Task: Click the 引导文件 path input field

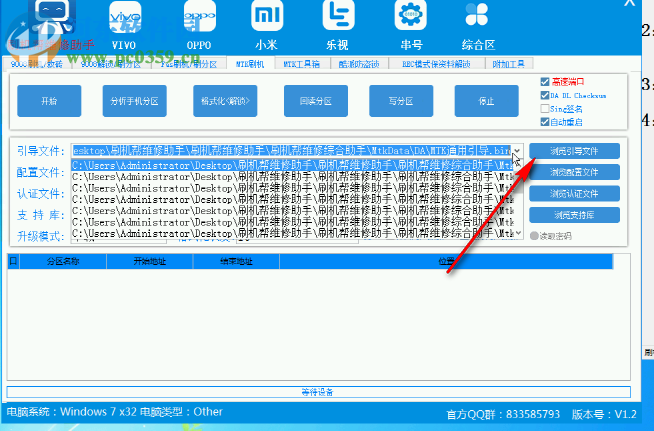Action: [292, 151]
